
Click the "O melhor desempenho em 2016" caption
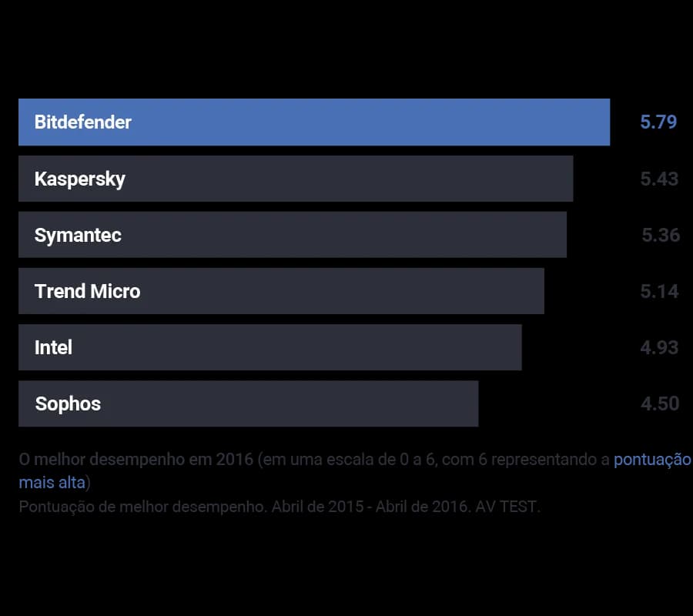tap(136, 460)
